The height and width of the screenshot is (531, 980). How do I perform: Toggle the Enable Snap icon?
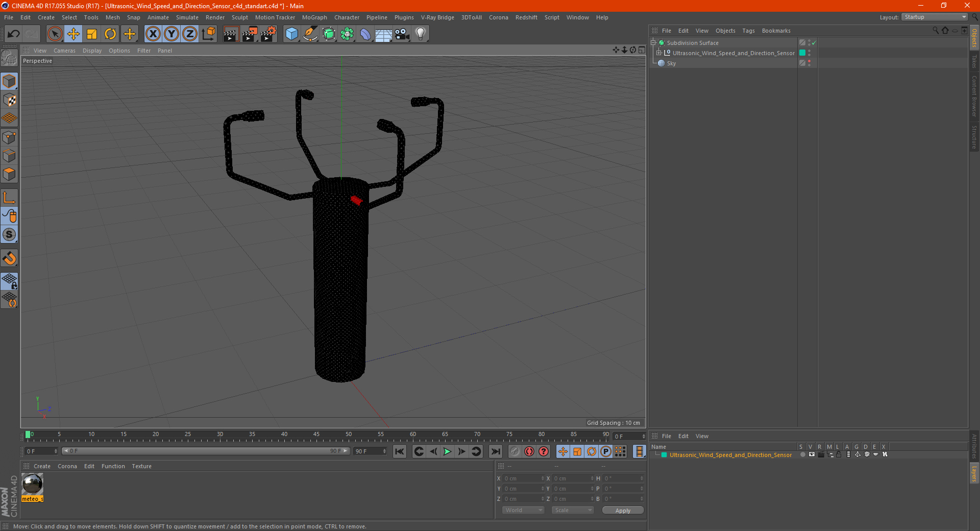pos(9,258)
